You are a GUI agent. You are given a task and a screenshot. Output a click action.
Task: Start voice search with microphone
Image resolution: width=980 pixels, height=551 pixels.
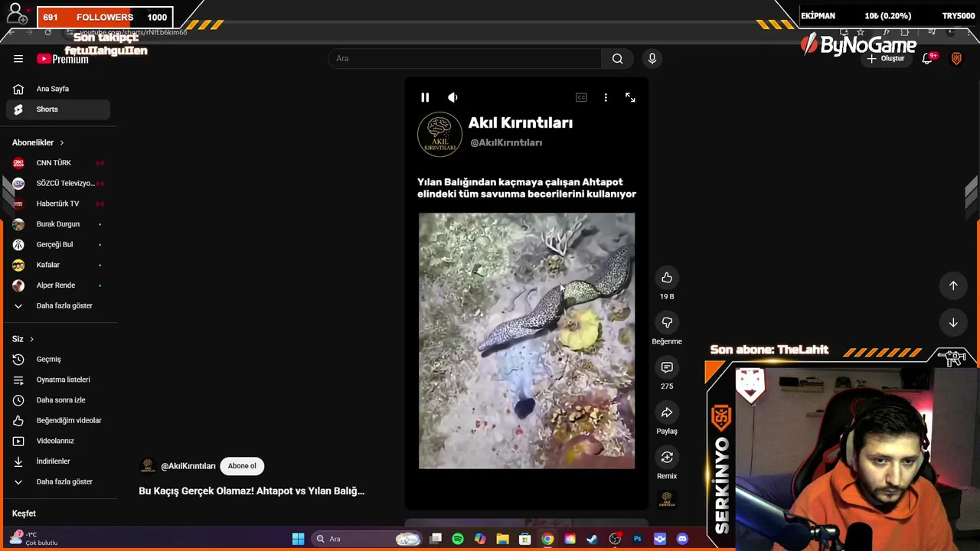pos(652,58)
